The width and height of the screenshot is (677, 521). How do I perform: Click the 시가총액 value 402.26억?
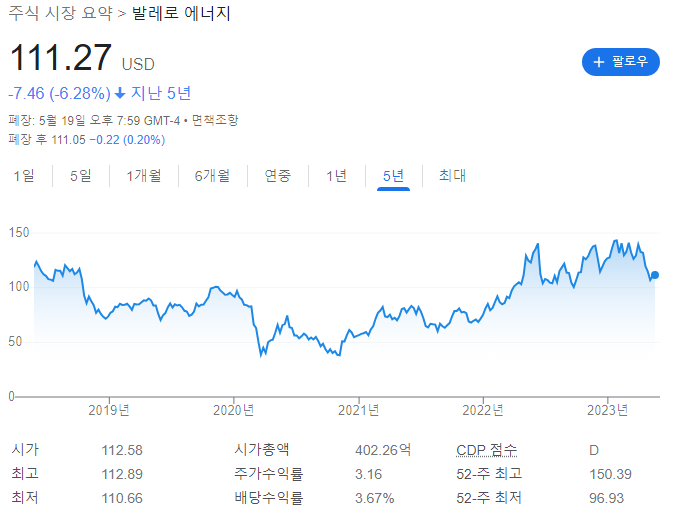[x=383, y=450]
